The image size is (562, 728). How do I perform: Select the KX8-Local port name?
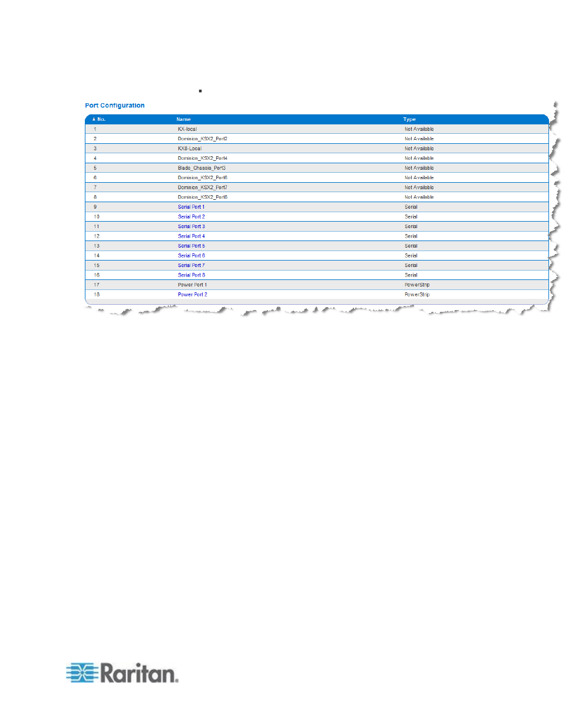pyautogui.click(x=190, y=149)
